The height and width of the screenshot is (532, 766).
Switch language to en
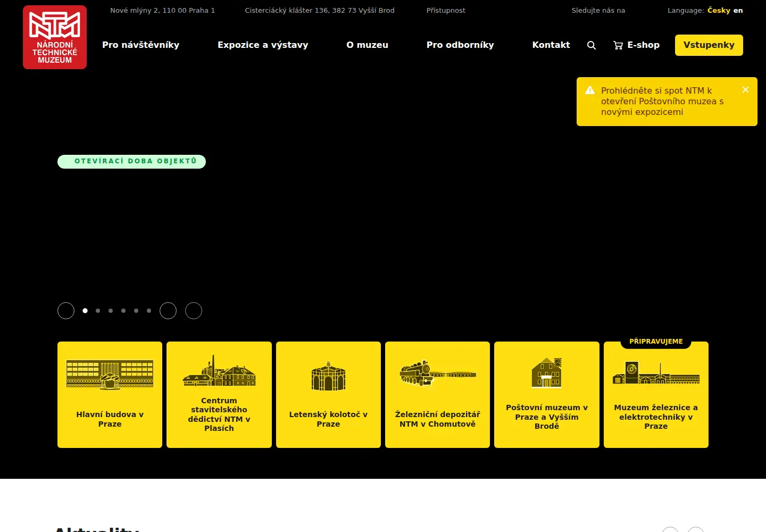(x=738, y=11)
